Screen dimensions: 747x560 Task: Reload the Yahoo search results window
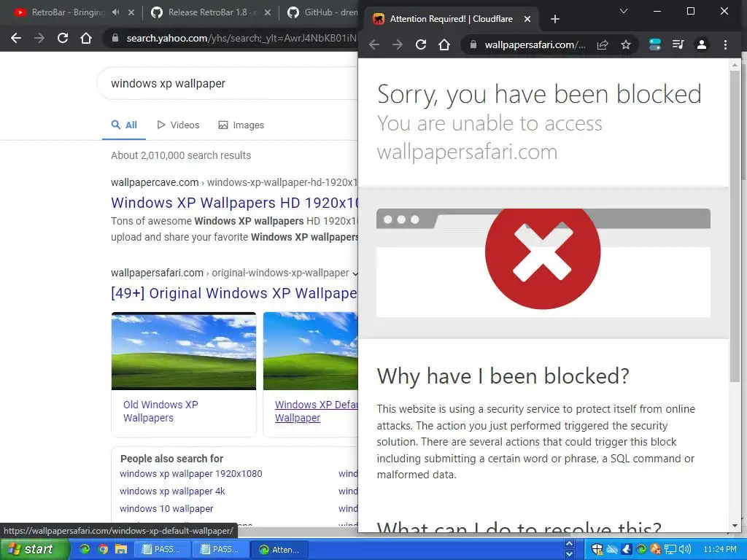(63, 38)
